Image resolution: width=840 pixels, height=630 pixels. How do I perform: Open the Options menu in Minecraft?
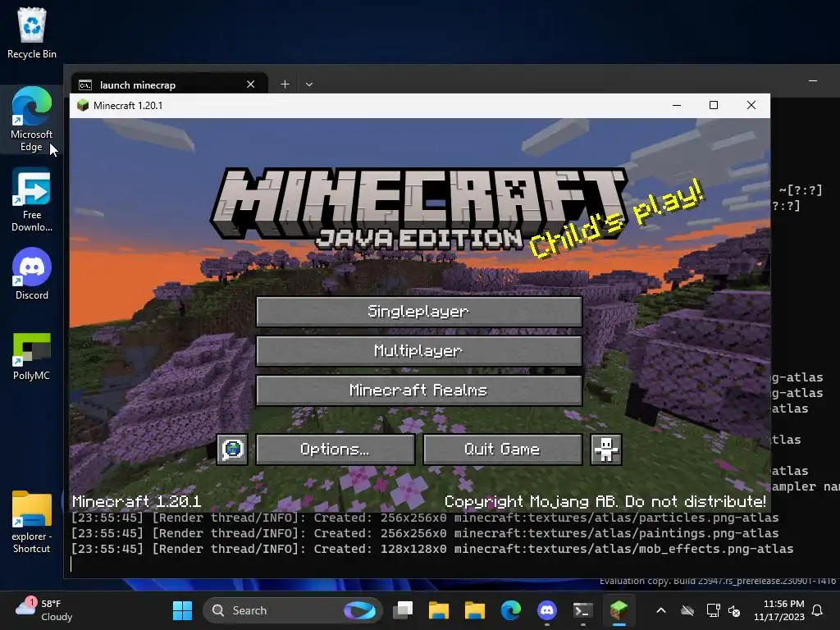pos(336,449)
